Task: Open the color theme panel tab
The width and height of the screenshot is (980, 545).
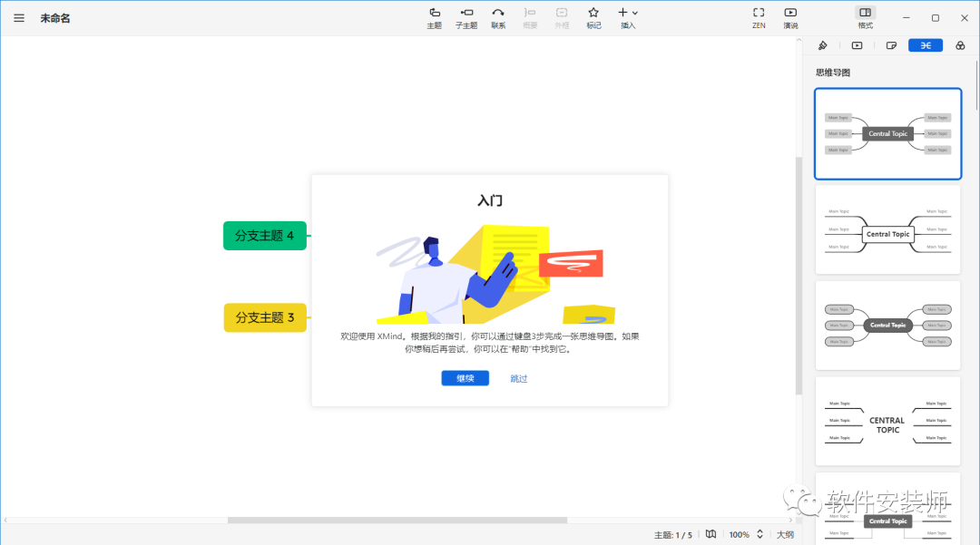Action: click(x=960, y=45)
